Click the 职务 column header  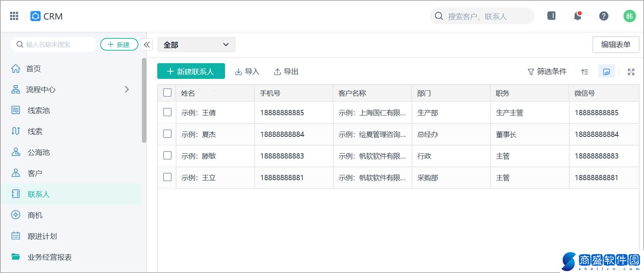pyautogui.click(x=530, y=93)
